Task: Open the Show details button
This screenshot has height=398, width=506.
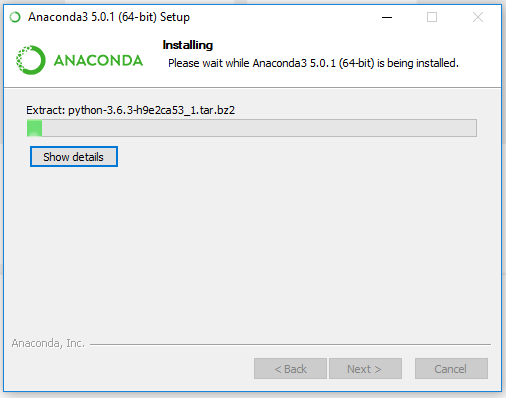Action: (x=74, y=157)
